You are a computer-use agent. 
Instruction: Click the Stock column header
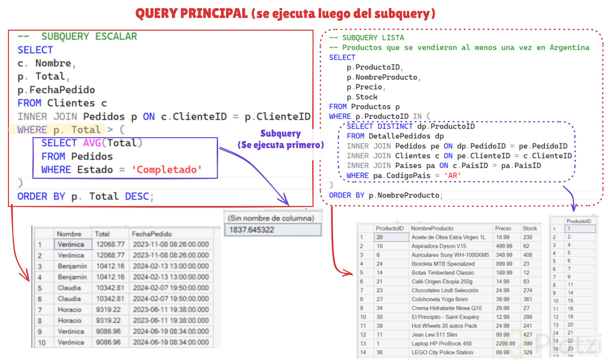coord(530,228)
